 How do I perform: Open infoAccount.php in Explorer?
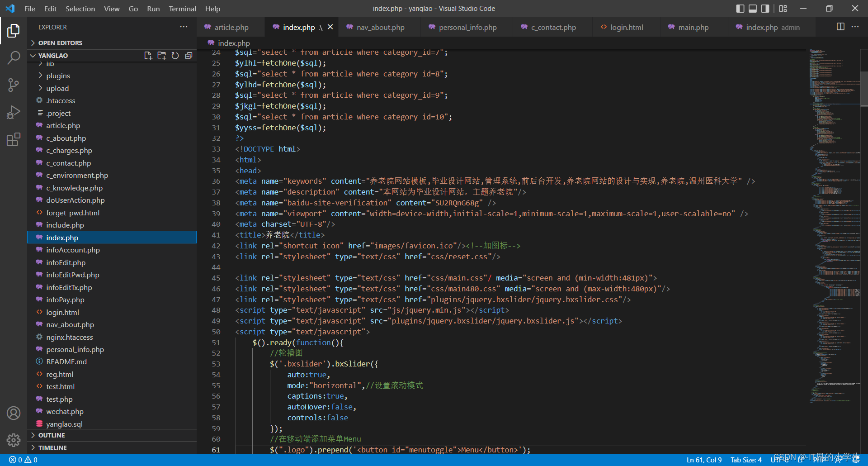(112, 250)
